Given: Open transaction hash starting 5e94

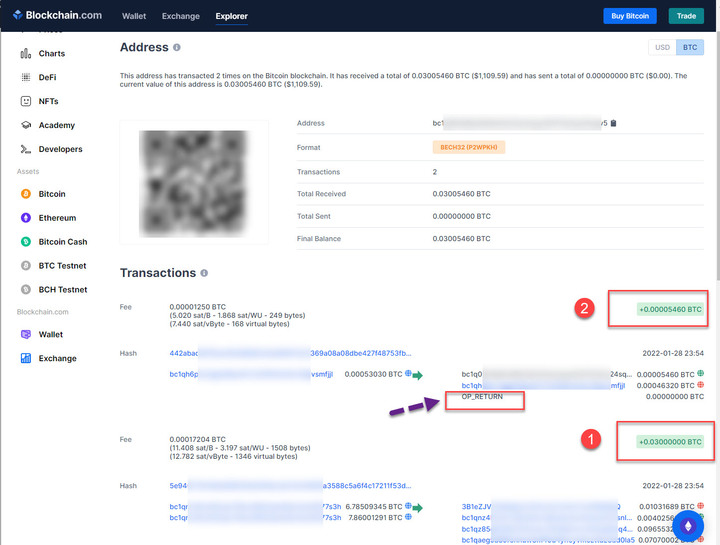Looking at the screenshot, I should coord(290,486).
